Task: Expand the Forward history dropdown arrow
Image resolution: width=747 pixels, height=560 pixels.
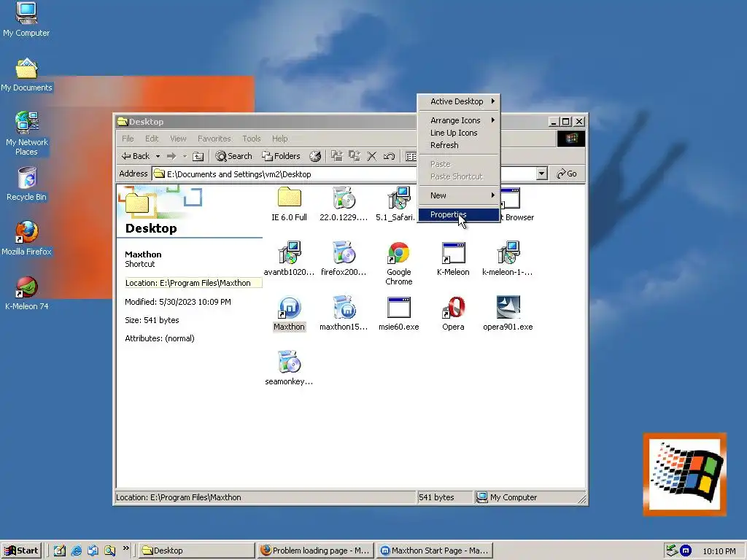Action: (x=185, y=156)
